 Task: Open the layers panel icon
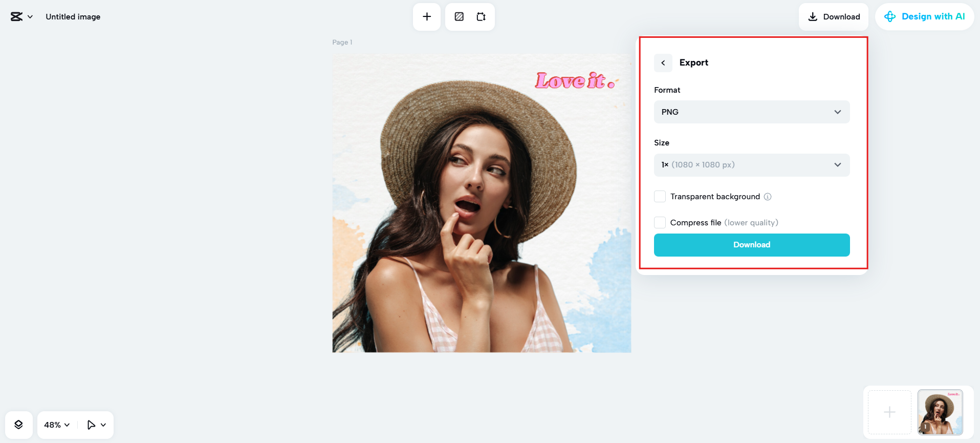pyautogui.click(x=19, y=425)
